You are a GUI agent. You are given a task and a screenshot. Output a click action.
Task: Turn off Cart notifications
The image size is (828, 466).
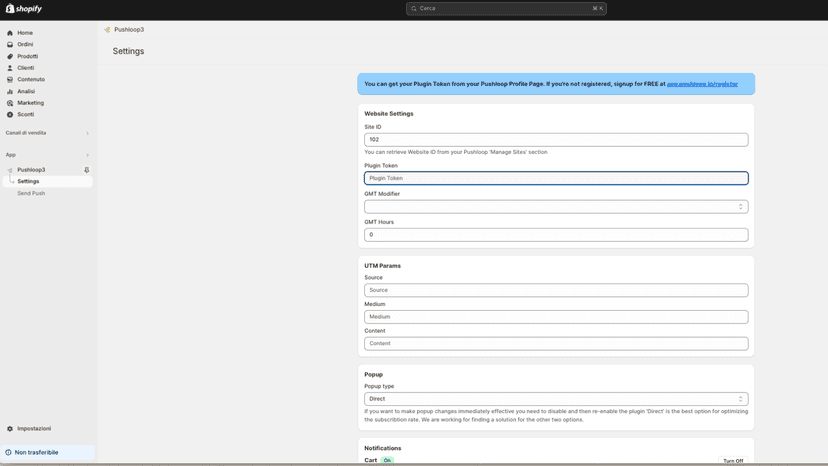coord(733,461)
